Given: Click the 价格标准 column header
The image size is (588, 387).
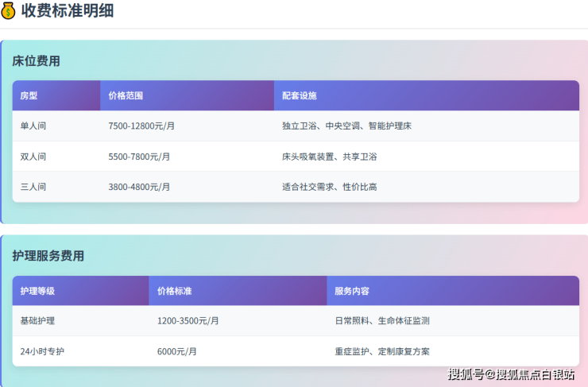Looking at the screenshot, I should [175, 291].
